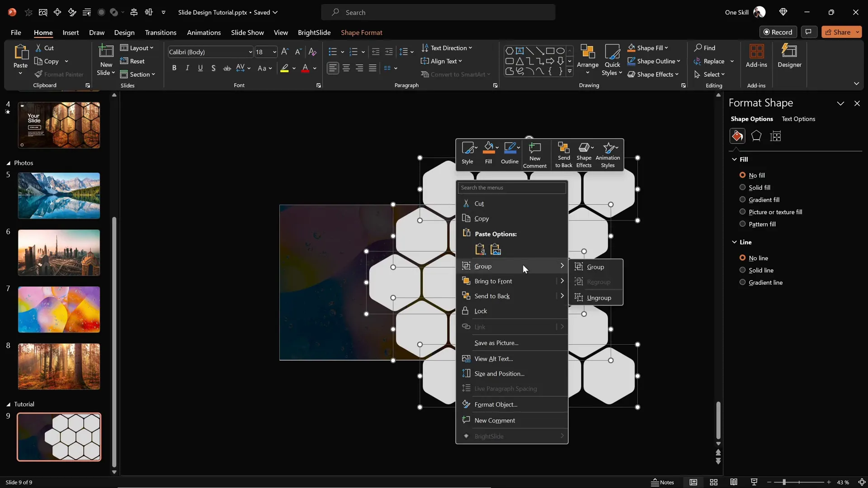Toggle text shadow icon
Viewport: 868px width, 488px height.
click(213, 68)
